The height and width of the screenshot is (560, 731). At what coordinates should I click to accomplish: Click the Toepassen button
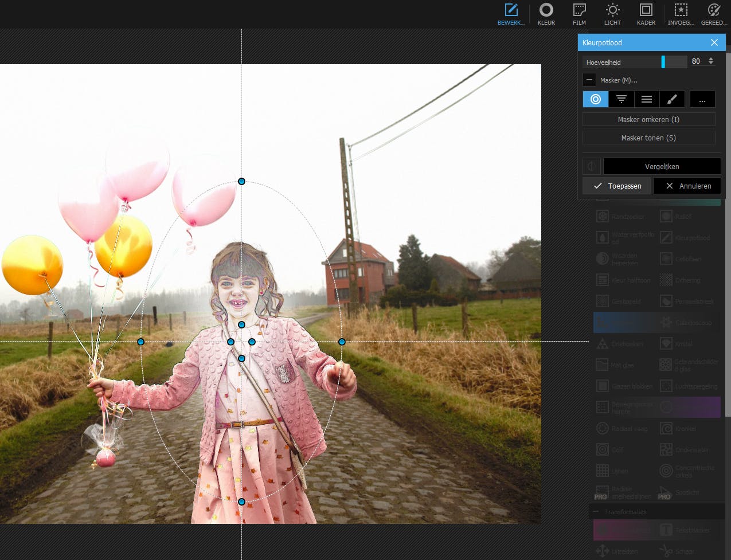pyautogui.click(x=617, y=186)
